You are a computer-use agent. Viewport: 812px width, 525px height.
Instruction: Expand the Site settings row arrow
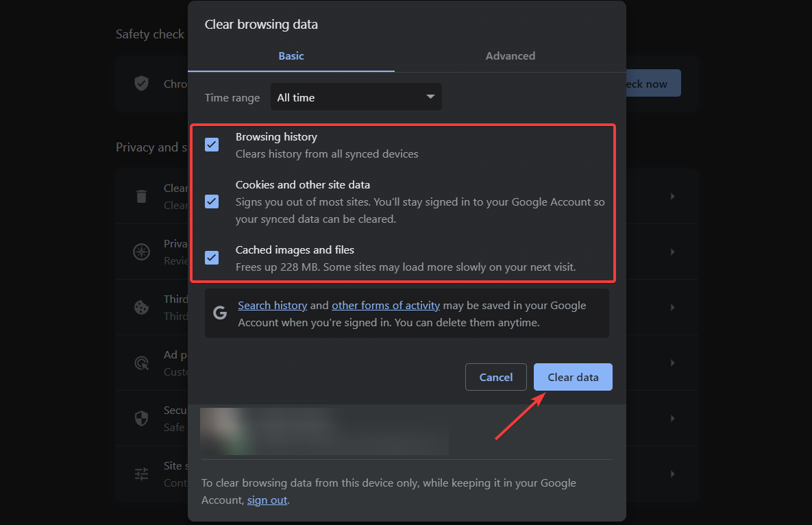[672, 474]
